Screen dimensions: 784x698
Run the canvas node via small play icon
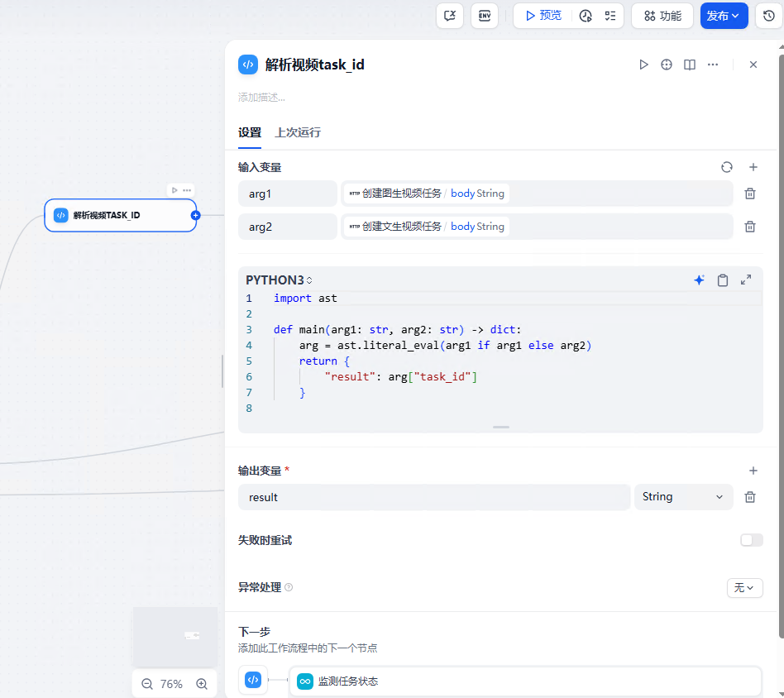click(x=174, y=190)
